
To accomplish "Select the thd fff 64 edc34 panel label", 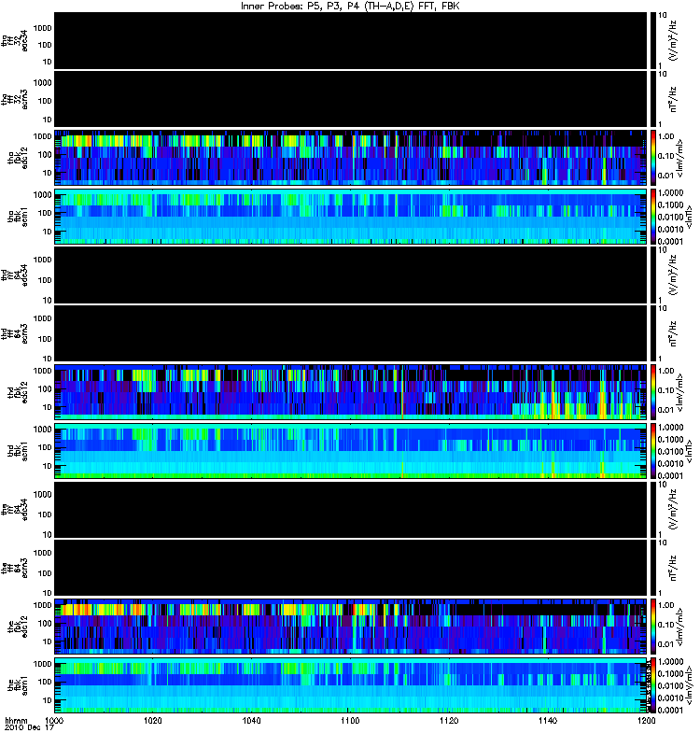I will 14,275.
